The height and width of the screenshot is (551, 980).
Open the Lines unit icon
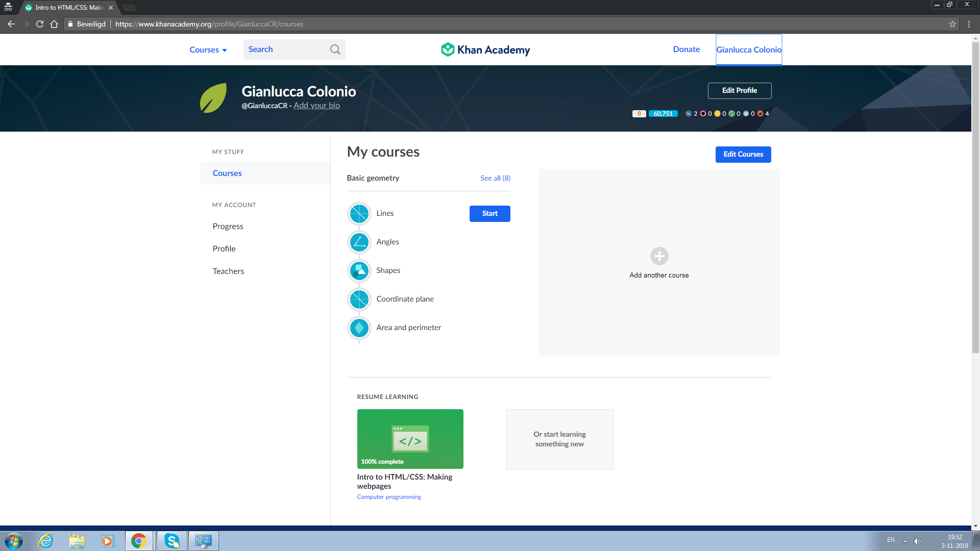[x=359, y=214]
